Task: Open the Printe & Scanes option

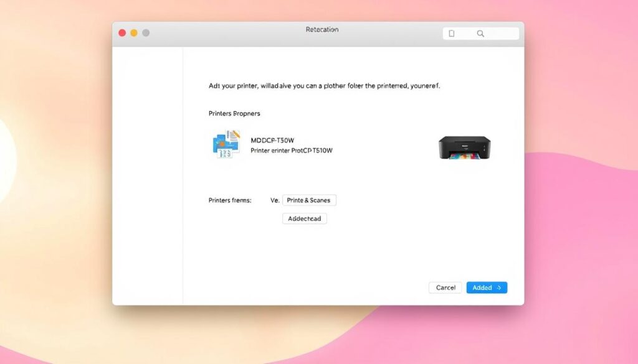Action: click(x=309, y=200)
